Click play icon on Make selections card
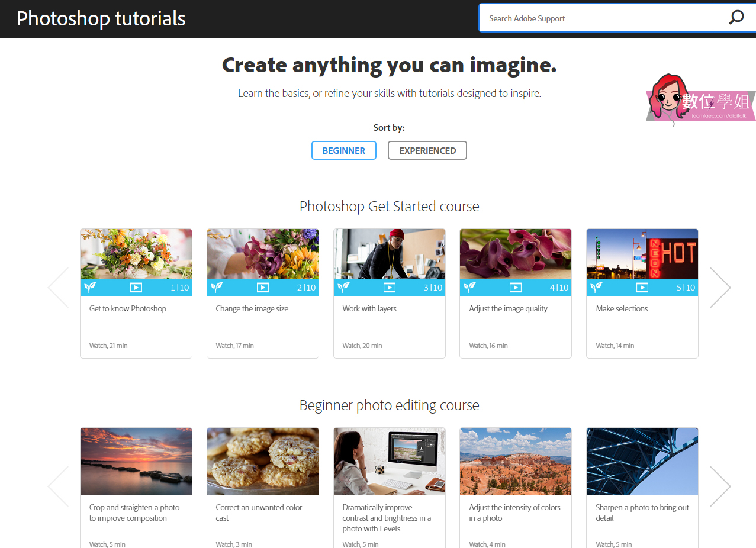Viewport: 756px width, 548px height. 642,288
